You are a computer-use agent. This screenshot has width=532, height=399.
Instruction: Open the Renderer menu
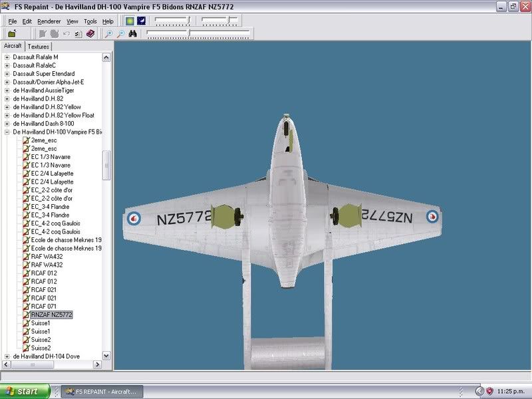click(49, 21)
